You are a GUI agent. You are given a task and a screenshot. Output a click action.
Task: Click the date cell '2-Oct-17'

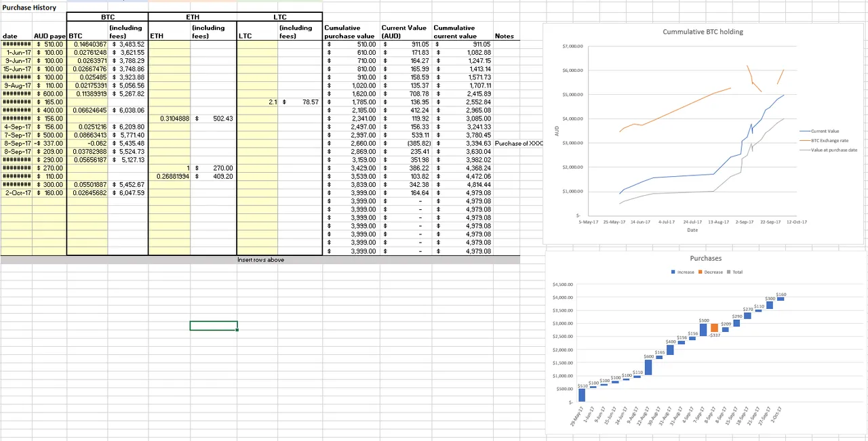coord(17,192)
